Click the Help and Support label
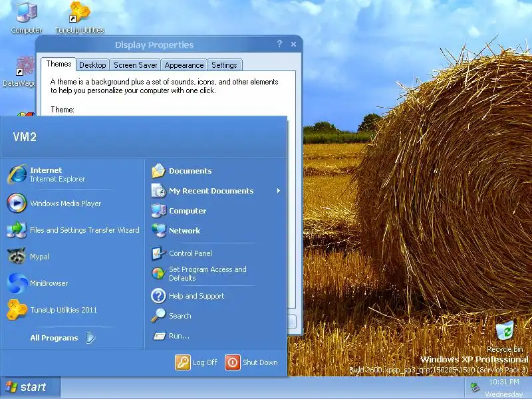Screen dimensions: 532x399 coord(196,296)
